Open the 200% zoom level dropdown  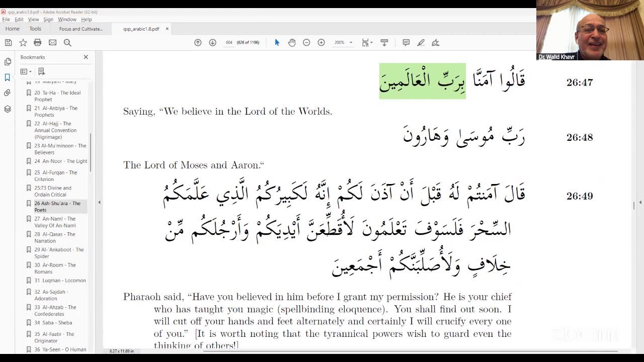(x=344, y=43)
